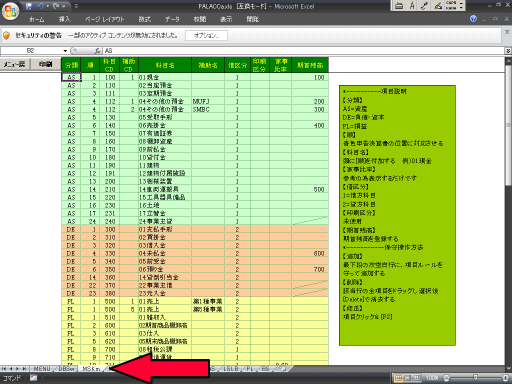Viewport: 512px width, 384px height.
Task: Switch to Page Break Preview in status bar
Action: click(417, 378)
